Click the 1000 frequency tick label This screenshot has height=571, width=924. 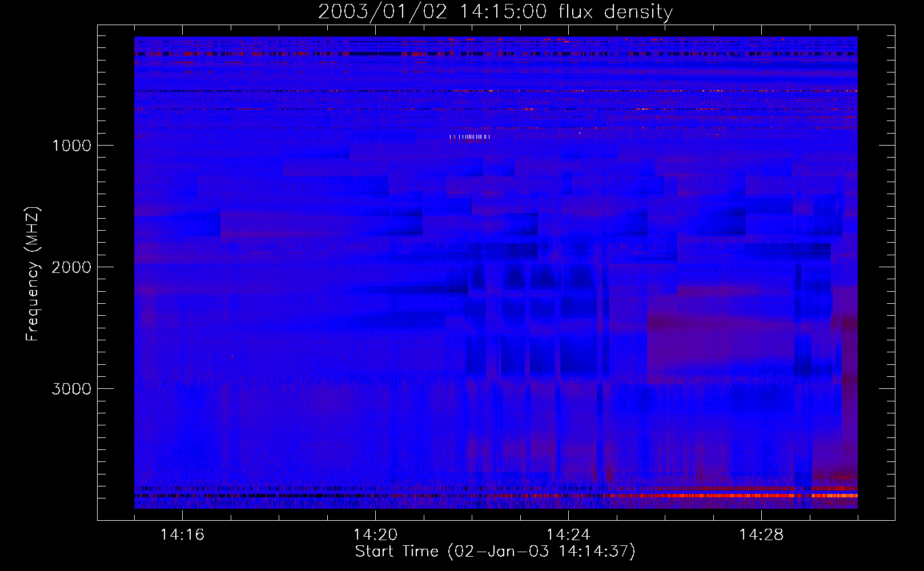point(71,146)
